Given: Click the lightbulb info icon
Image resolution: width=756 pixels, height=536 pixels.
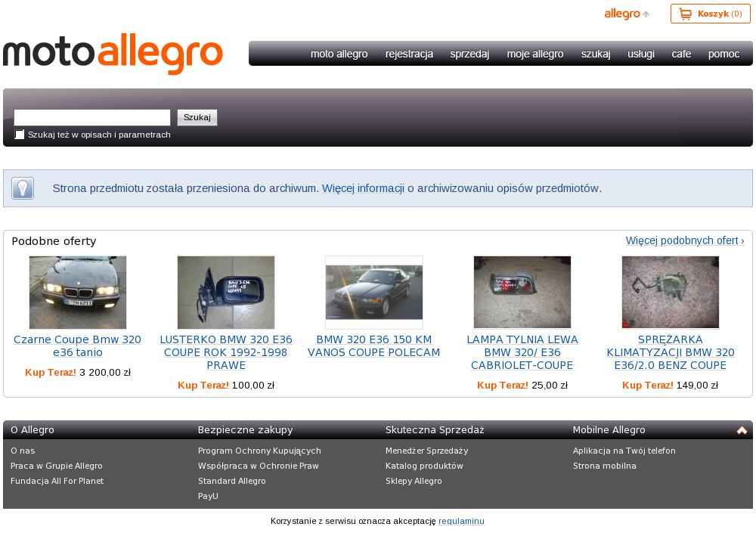Looking at the screenshot, I should [23, 188].
